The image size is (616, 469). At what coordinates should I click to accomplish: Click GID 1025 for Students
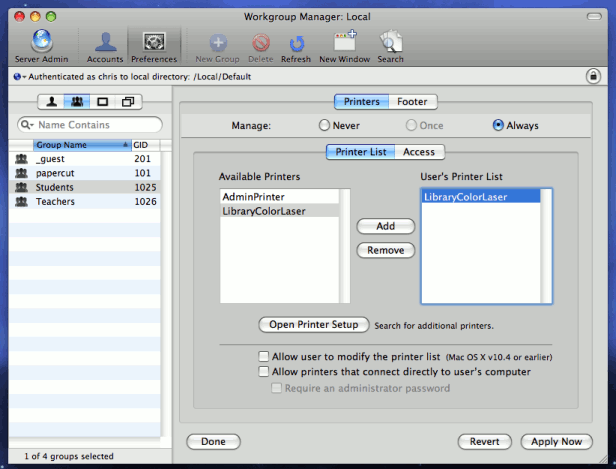145,187
